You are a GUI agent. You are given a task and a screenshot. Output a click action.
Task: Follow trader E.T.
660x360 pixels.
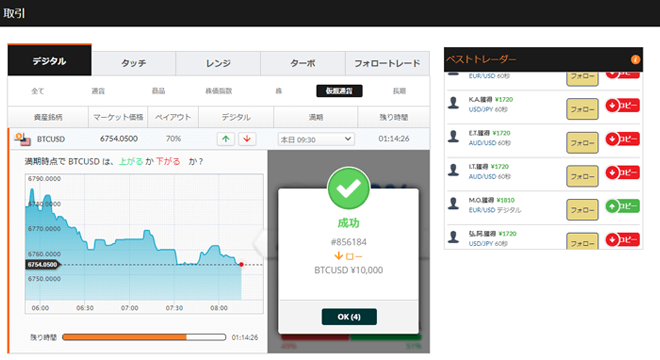[x=582, y=143]
